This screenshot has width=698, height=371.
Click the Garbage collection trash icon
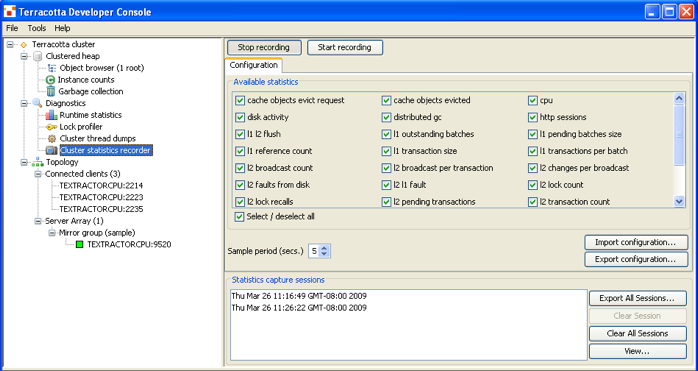coord(51,91)
